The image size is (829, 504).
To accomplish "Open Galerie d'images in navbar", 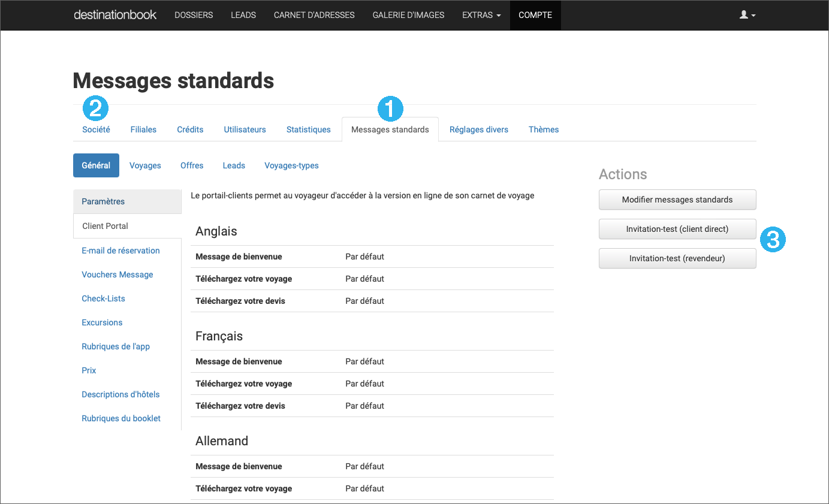I will pos(408,15).
